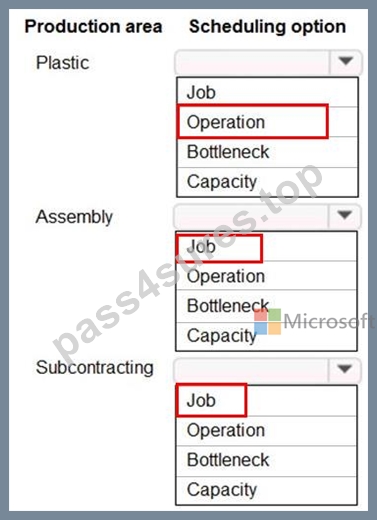Click the Subcontracting scheduling option field

point(267,370)
